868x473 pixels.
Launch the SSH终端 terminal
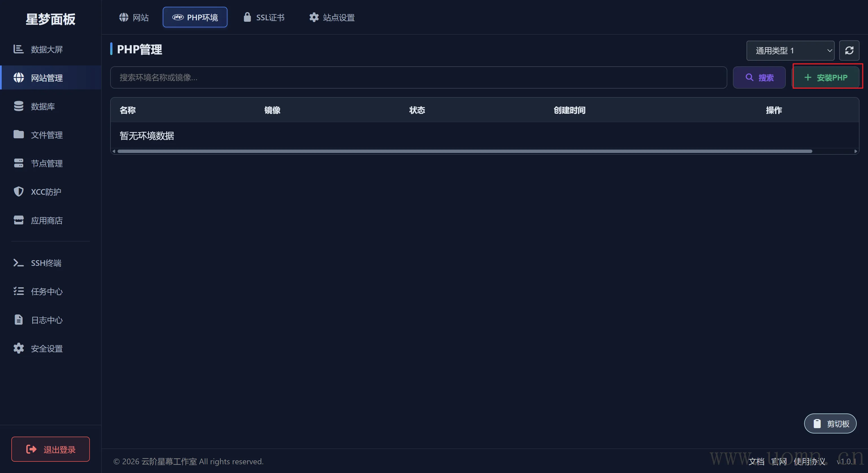[x=46, y=263]
